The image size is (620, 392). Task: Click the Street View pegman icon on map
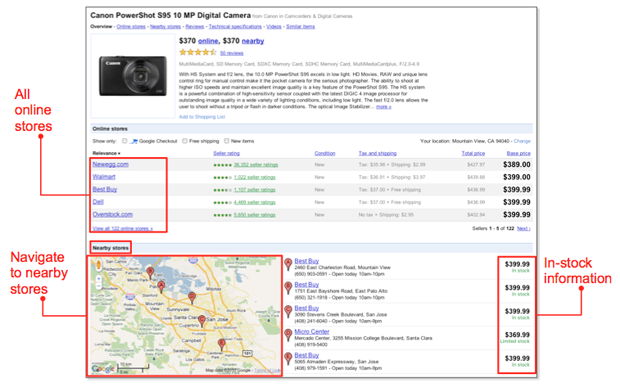click(98, 265)
